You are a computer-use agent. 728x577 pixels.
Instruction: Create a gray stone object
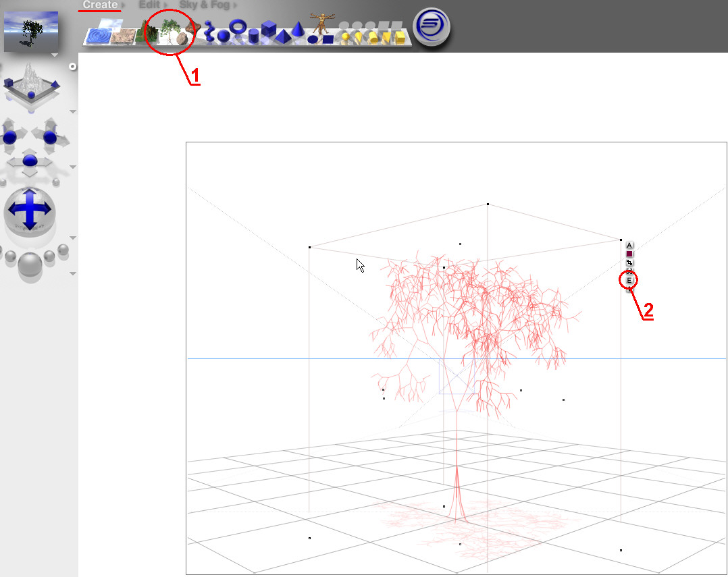tap(182, 39)
